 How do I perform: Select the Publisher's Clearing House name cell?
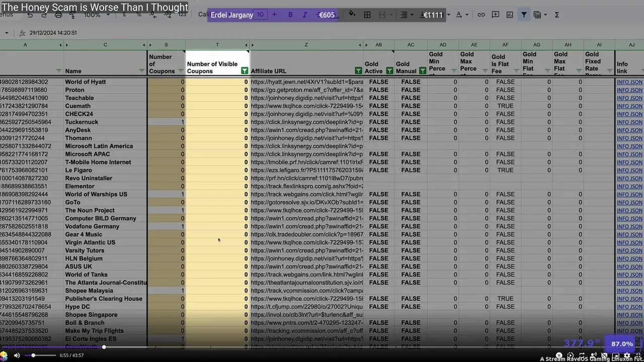pyautogui.click(x=105, y=299)
